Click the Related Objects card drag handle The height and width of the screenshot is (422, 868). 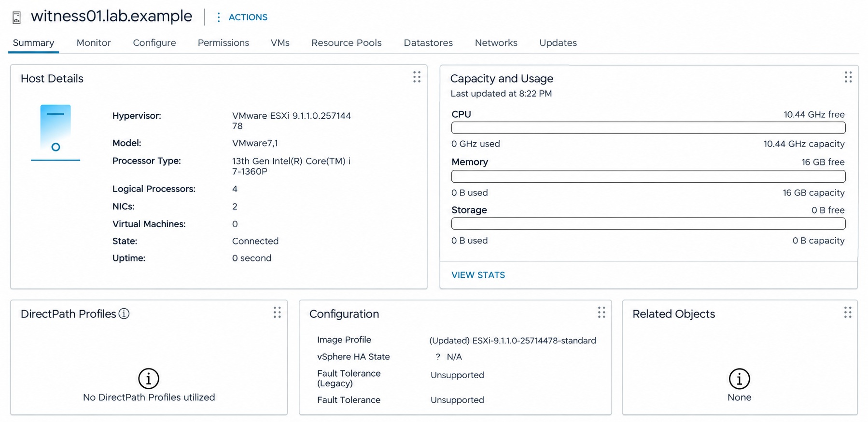[848, 313]
